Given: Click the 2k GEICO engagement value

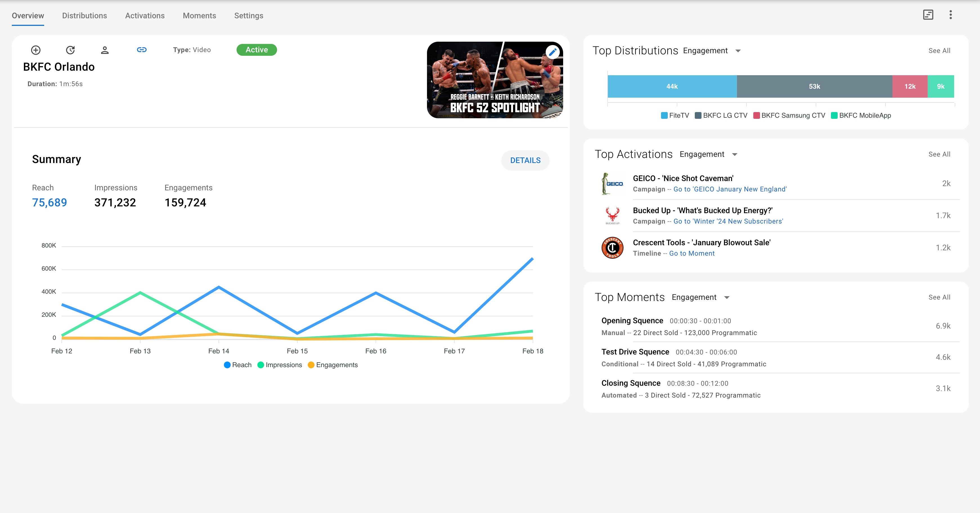Looking at the screenshot, I should (946, 184).
